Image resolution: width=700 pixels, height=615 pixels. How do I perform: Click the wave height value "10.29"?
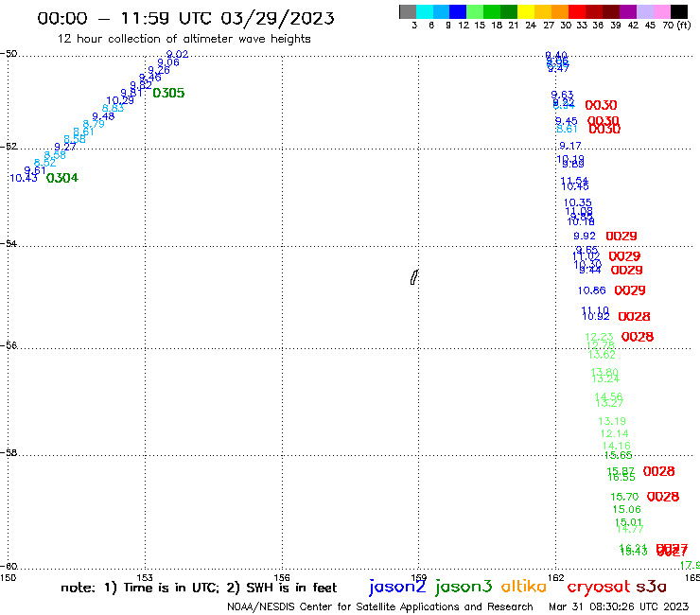point(119,100)
